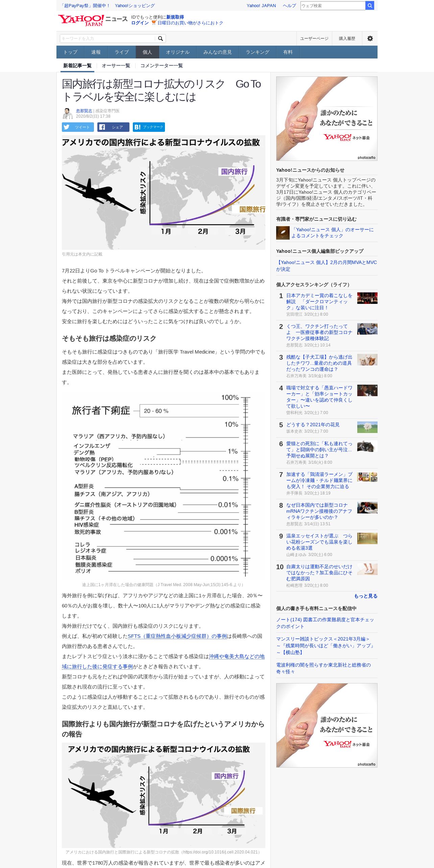The height and width of the screenshot is (868, 434).
Task: Open the SFTS case report link
Action: click(177, 636)
